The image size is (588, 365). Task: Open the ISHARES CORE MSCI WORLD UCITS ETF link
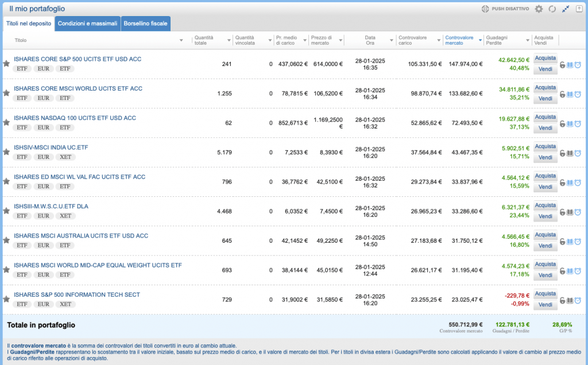tap(78, 89)
